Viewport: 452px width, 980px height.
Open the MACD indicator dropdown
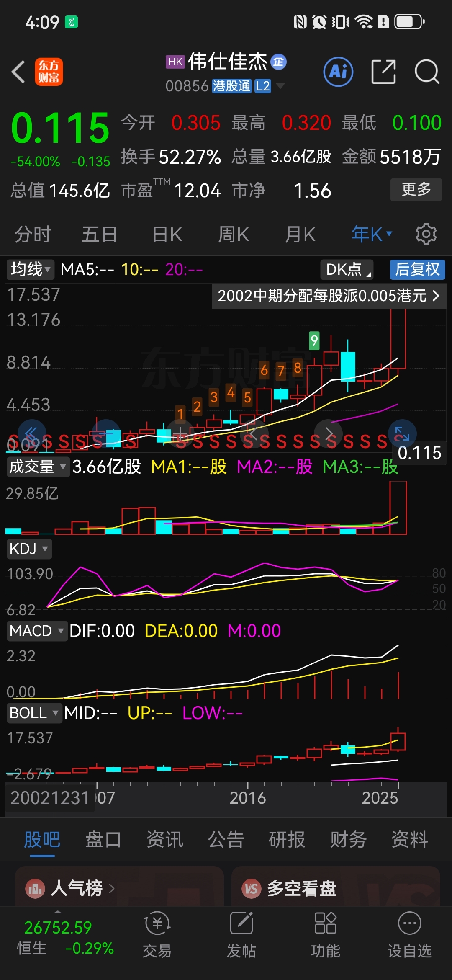[37, 631]
